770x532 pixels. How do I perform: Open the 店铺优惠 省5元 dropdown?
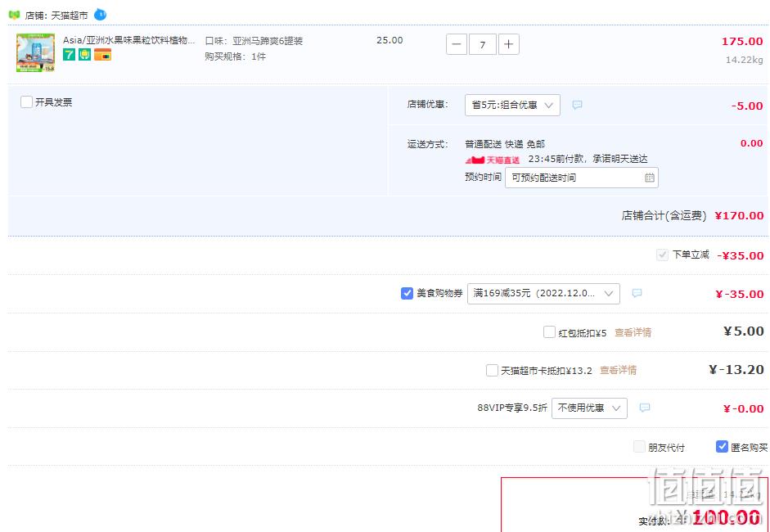click(512, 105)
